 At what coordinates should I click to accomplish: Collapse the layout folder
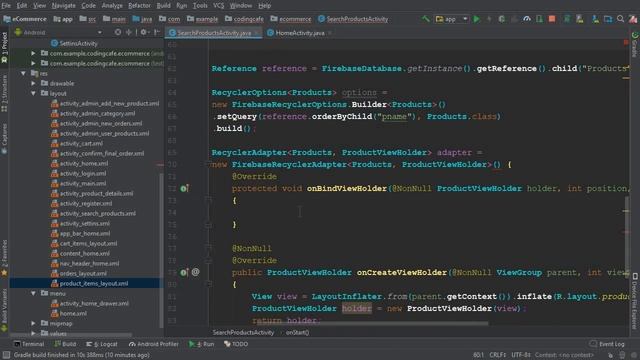(x=33, y=93)
